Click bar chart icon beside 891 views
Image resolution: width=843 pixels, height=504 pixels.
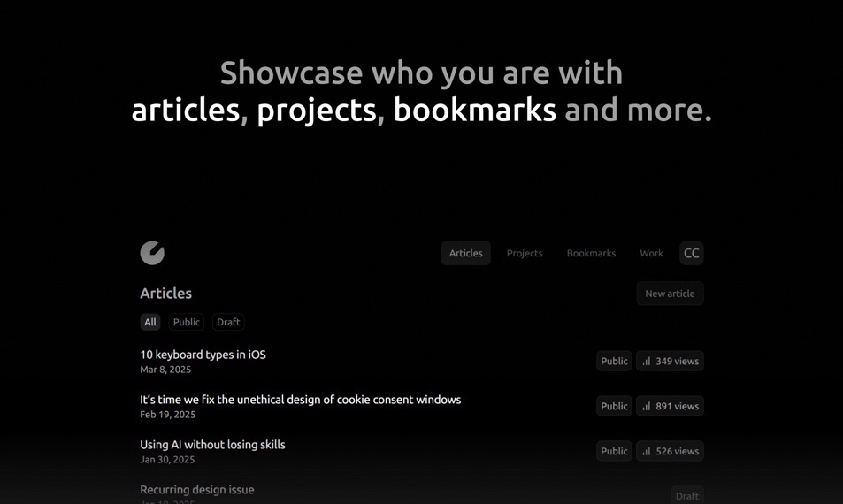pos(647,407)
